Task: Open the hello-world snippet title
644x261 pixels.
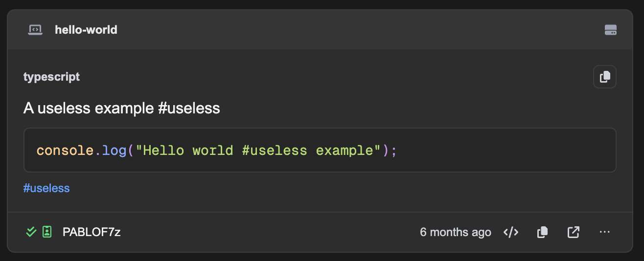Action: [86, 30]
